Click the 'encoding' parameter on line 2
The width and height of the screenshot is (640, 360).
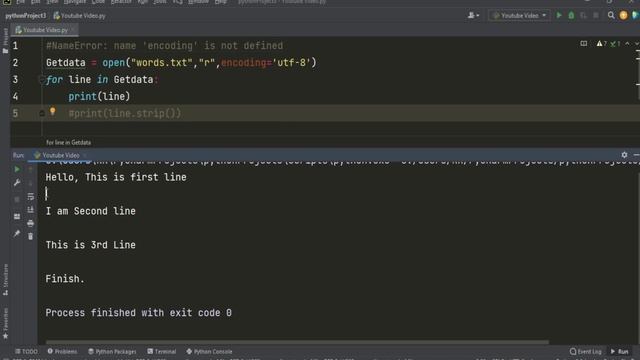coord(244,63)
